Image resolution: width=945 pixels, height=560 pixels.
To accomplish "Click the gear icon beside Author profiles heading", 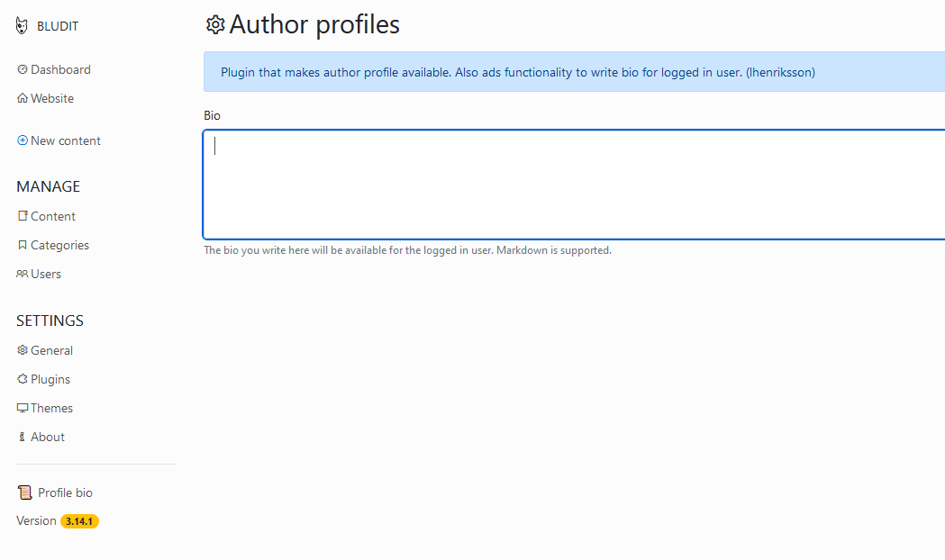I will (214, 24).
